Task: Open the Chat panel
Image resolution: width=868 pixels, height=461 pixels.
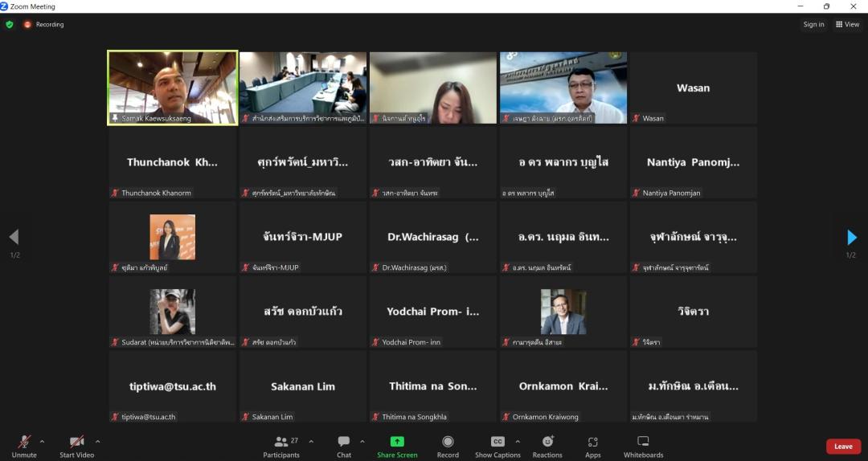Action: tap(344, 446)
